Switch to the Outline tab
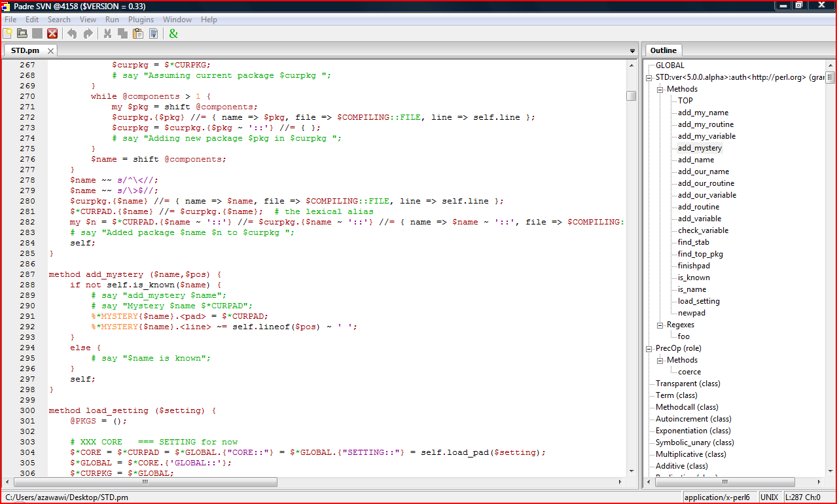Image resolution: width=837 pixels, height=504 pixels. 664,50
